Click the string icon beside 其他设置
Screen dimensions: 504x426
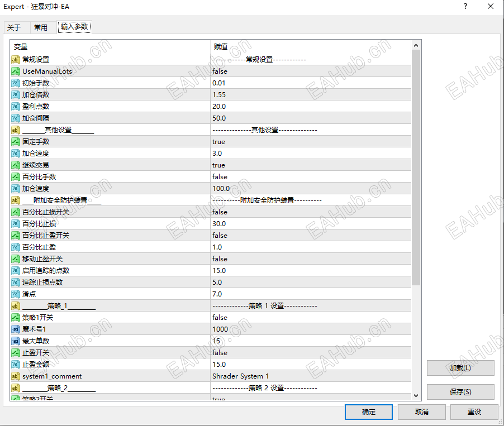tap(16, 130)
